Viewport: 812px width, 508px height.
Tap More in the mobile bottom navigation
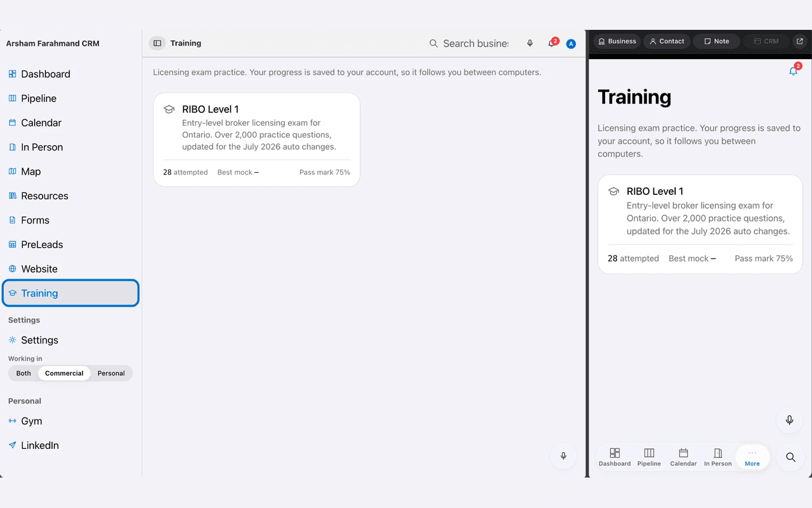pos(752,457)
